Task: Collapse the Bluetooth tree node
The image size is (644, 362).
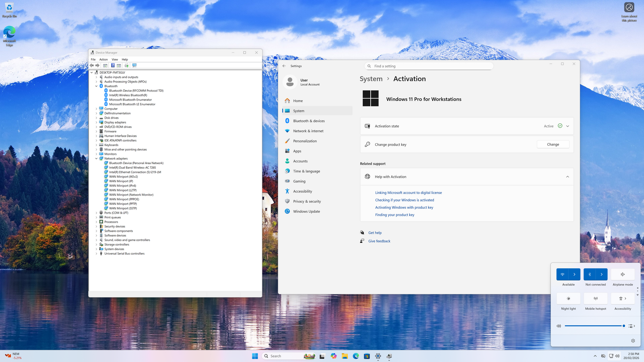Action: pos(96,86)
